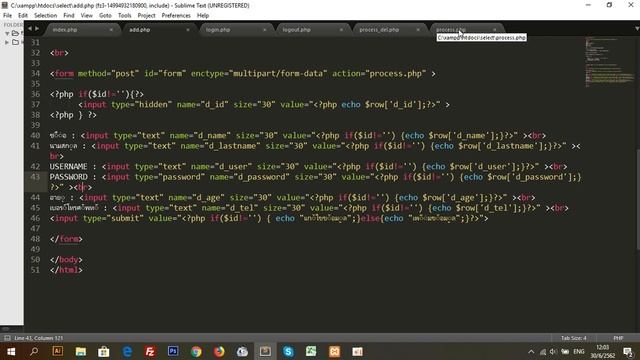
Task: Toggle the side bar with the status bar icon
Action: (7, 338)
